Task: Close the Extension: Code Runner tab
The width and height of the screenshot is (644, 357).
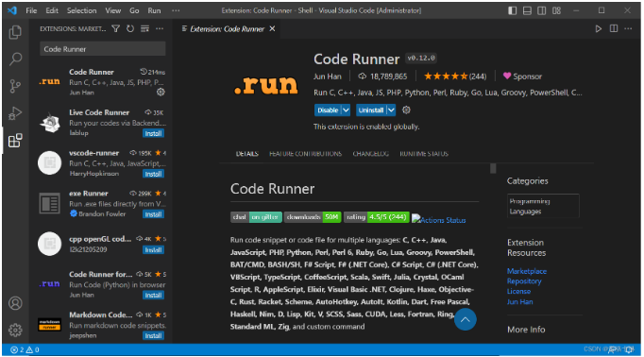Action: coord(272,28)
